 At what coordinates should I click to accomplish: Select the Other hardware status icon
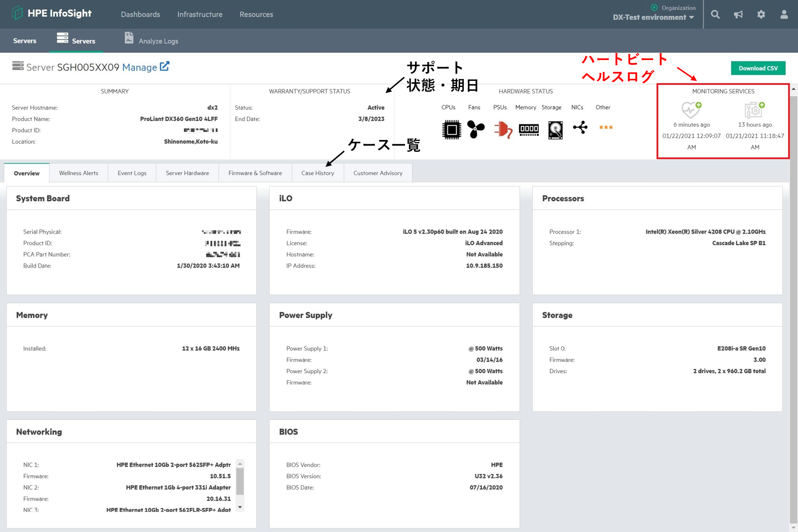606,127
